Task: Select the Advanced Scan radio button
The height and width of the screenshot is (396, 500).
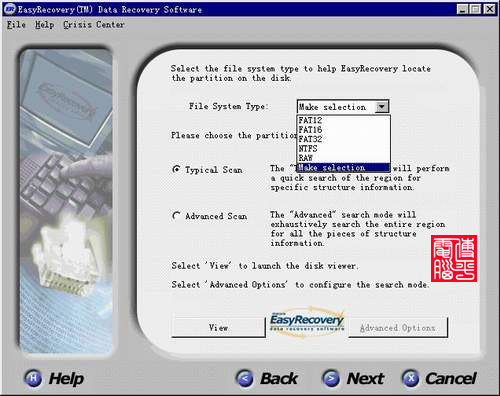Action: (x=176, y=216)
